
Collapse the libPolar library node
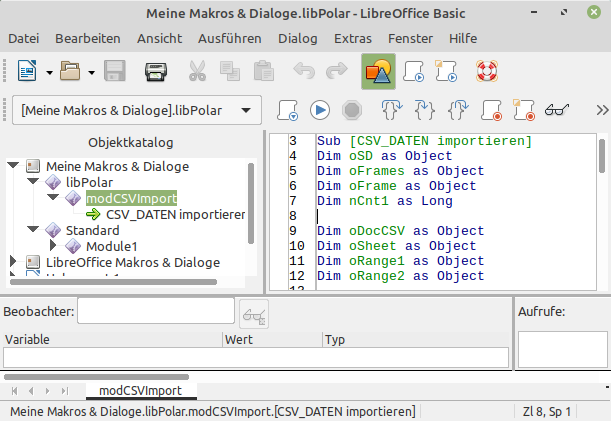[x=33, y=181]
